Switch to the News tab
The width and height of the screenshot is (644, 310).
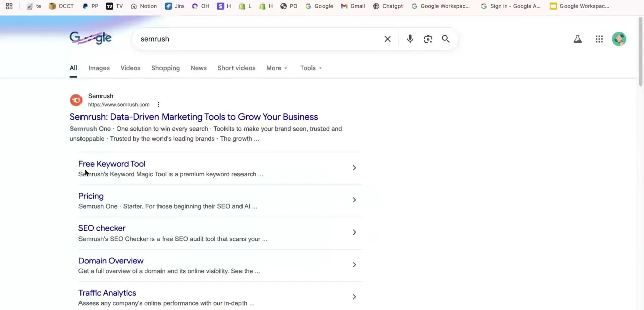coord(199,68)
